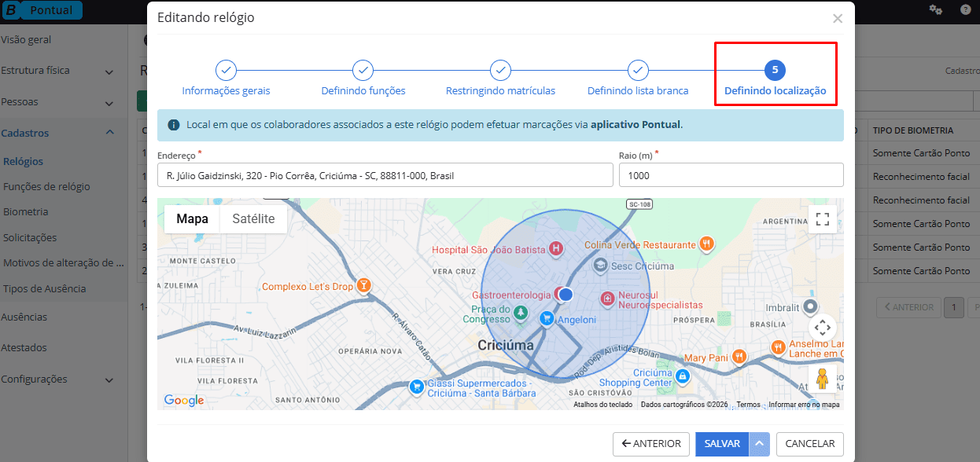Open the help question mark icon
980x462 pixels.
click(965, 9)
